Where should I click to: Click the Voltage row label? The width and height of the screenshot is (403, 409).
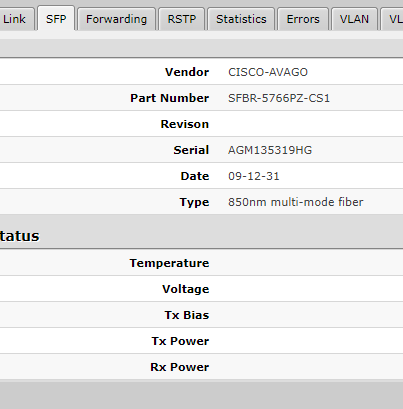(186, 289)
